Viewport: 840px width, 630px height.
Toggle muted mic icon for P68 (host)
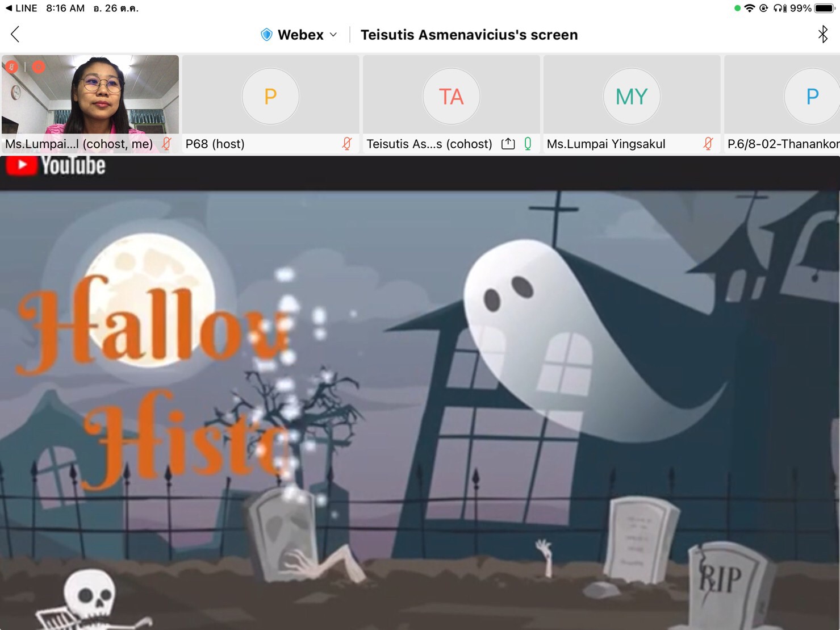click(347, 144)
